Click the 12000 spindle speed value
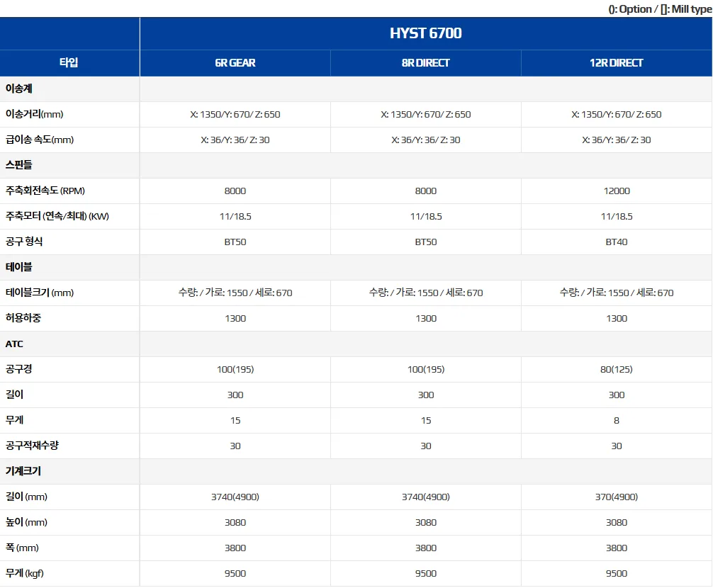 pyautogui.click(x=617, y=191)
